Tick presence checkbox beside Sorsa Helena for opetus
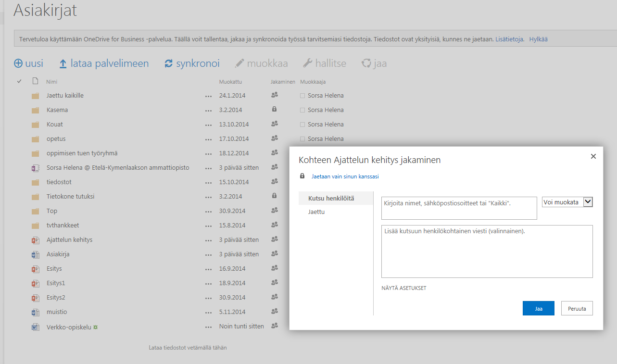This screenshot has height=364, width=617. tap(302, 139)
